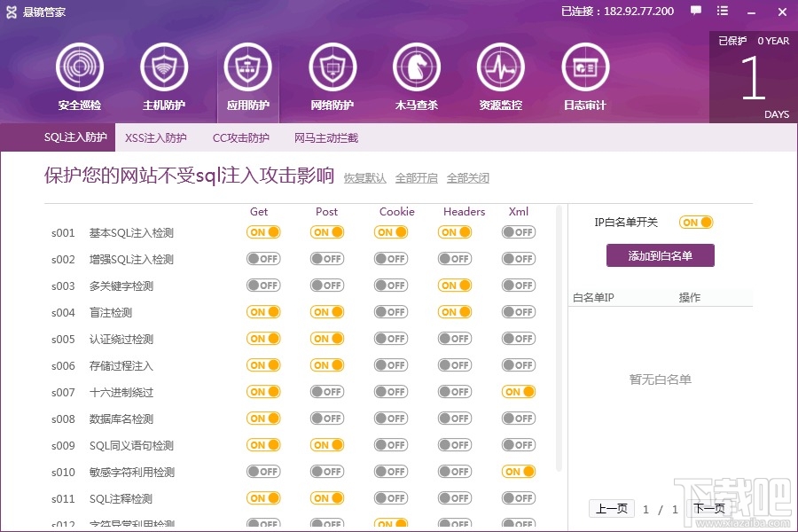Image resolution: width=798 pixels, height=532 pixels.
Task: Switch to the CC攻击防护 tab
Action: tap(240, 138)
